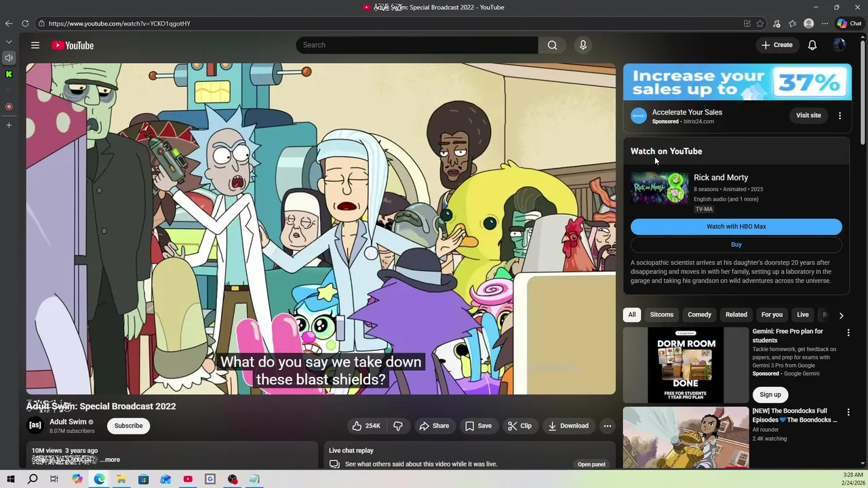Expand the vertical tabs chevron

[9, 42]
